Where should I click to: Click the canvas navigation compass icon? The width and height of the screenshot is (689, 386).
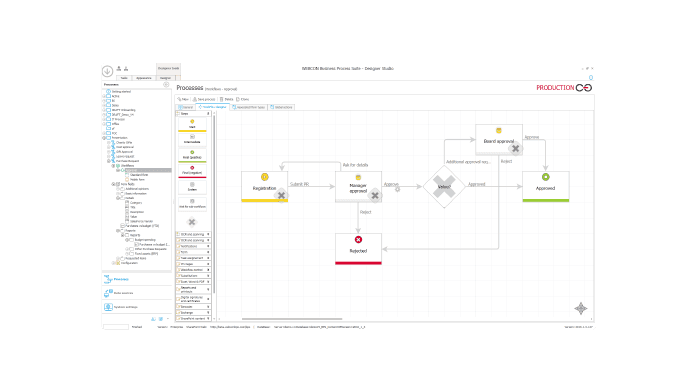[x=581, y=308]
